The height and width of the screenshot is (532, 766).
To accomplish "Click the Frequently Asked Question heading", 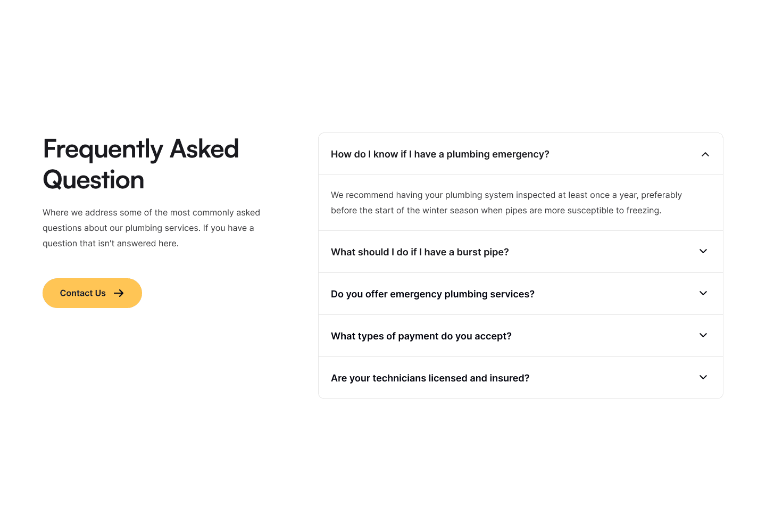I will (x=141, y=164).
